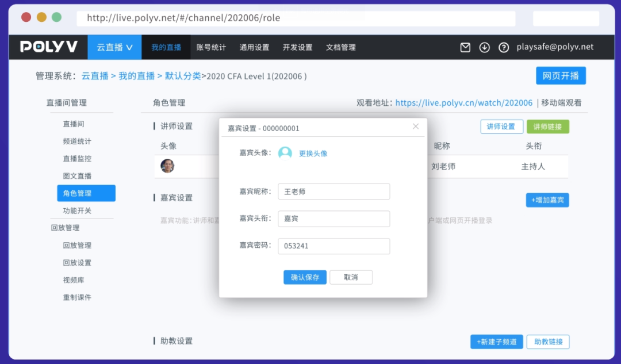
Task: Click the download arrow icon in header
Action: [484, 48]
